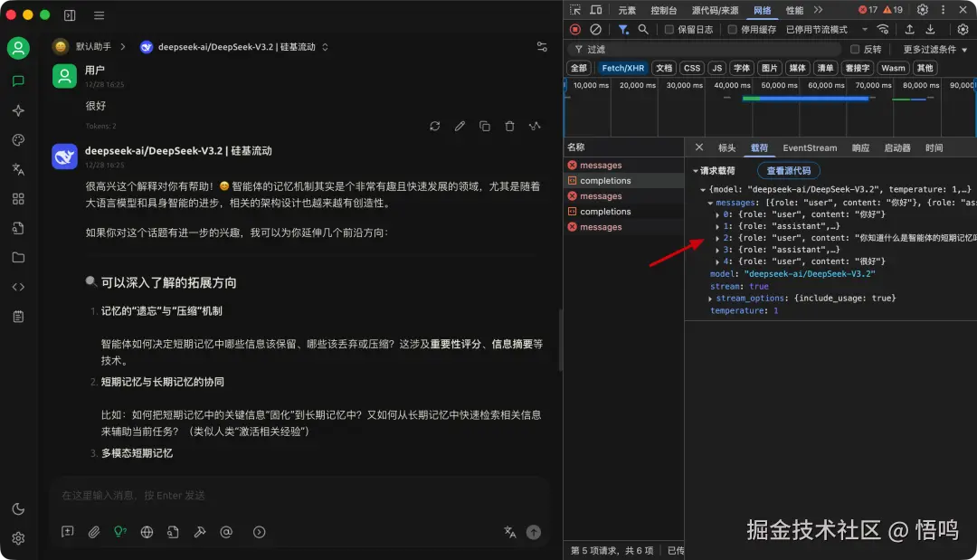Viewport: 977px width, 560px height.
Task: Click the user avatar in the sidebar
Action: pyautogui.click(x=18, y=48)
